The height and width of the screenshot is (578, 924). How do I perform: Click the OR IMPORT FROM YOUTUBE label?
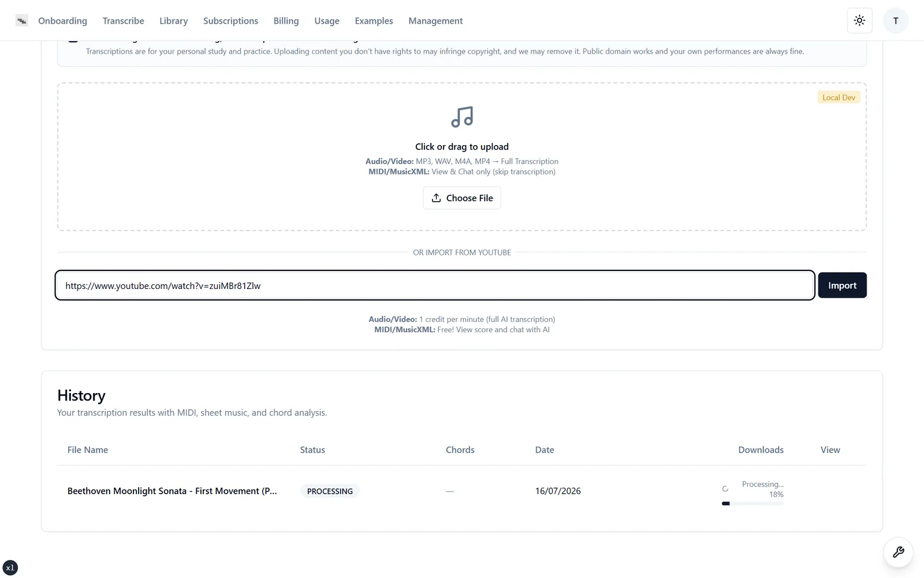coord(462,253)
